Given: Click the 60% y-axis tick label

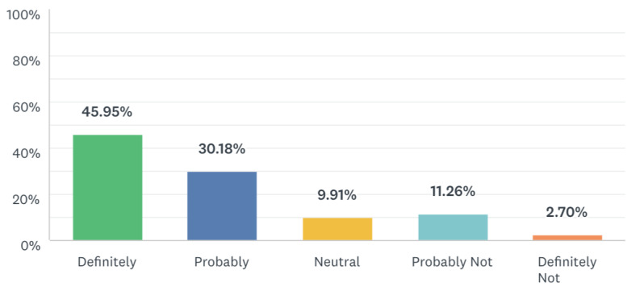Looking at the screenshot, I should point(26,107).
